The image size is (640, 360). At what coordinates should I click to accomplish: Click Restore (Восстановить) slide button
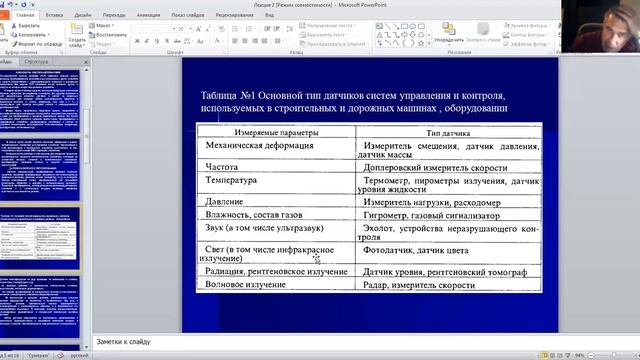click(x=108, y=35)
